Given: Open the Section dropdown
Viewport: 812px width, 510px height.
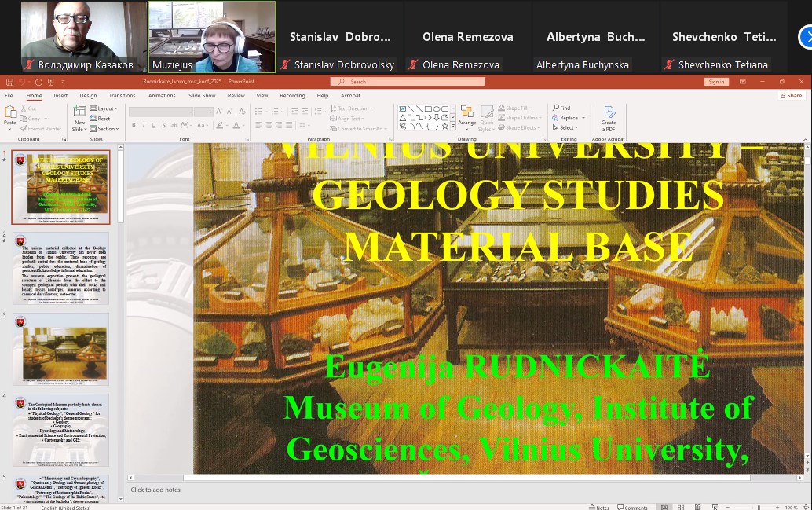Looking at the screenshot, I should point(104,129).
